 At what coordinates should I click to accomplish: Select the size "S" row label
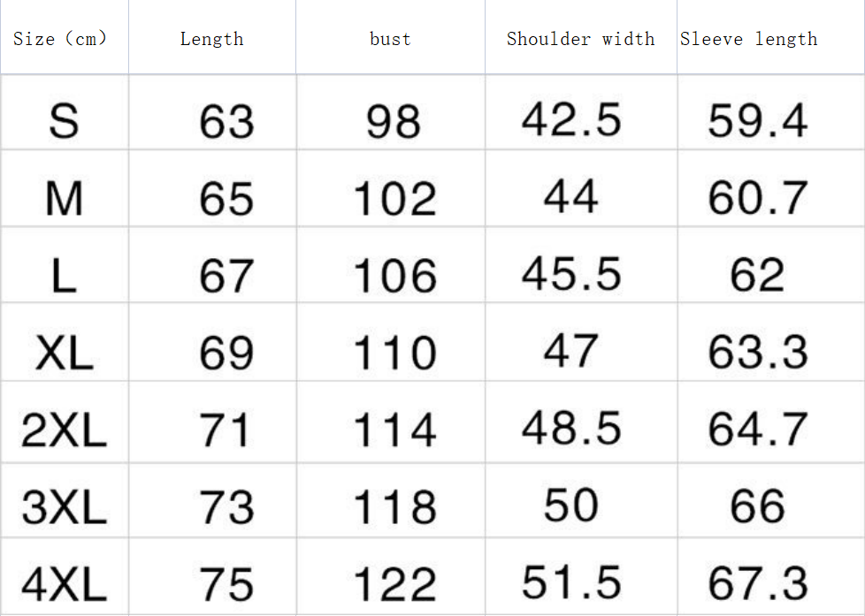point(64,121)
